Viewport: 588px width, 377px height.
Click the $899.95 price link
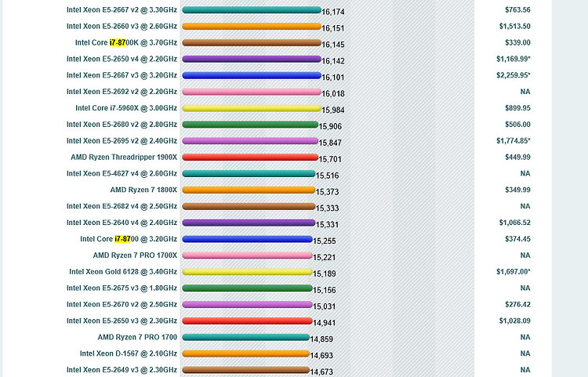coord(517,108)
